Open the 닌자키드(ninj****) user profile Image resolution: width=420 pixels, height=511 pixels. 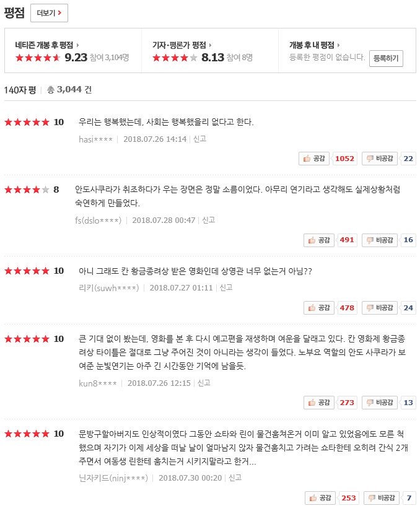[x=113, y=478]
